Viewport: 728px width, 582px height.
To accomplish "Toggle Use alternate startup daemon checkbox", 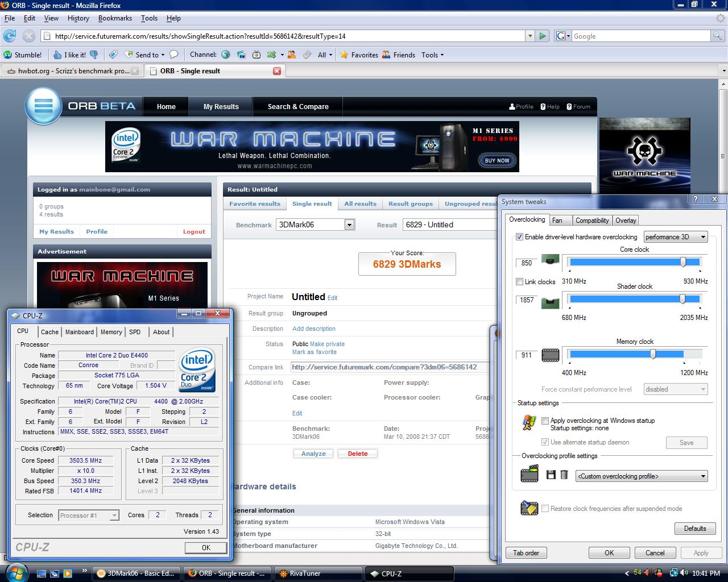I will [x=545, y=442].
